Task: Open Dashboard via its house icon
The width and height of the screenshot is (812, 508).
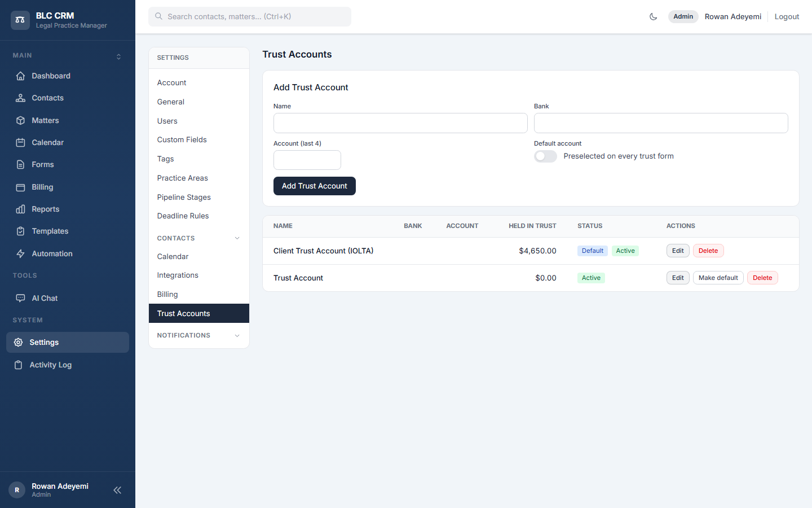Action: (20, 76)
